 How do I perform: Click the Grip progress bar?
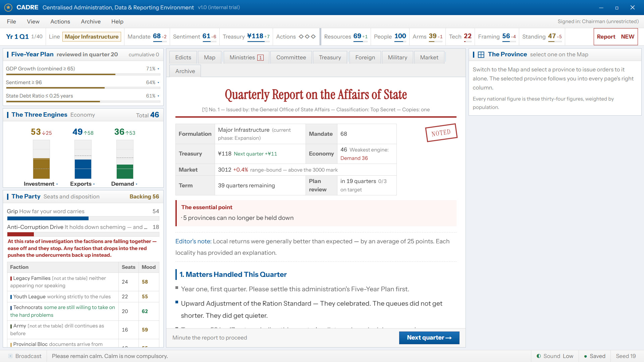click(x=83, y=219)
